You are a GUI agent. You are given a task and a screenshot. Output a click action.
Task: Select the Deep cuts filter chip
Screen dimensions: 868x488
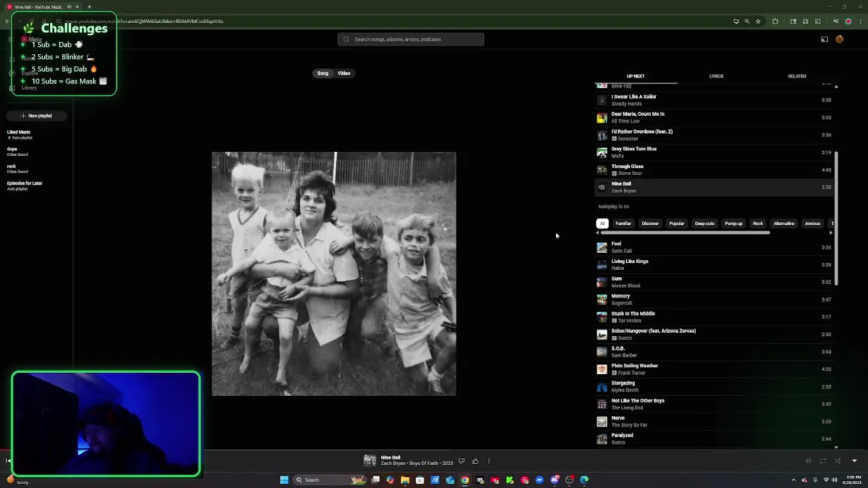(x=705, y=224)
